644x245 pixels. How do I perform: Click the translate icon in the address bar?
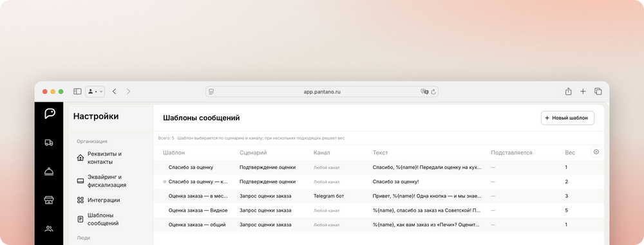pos(424,91)
